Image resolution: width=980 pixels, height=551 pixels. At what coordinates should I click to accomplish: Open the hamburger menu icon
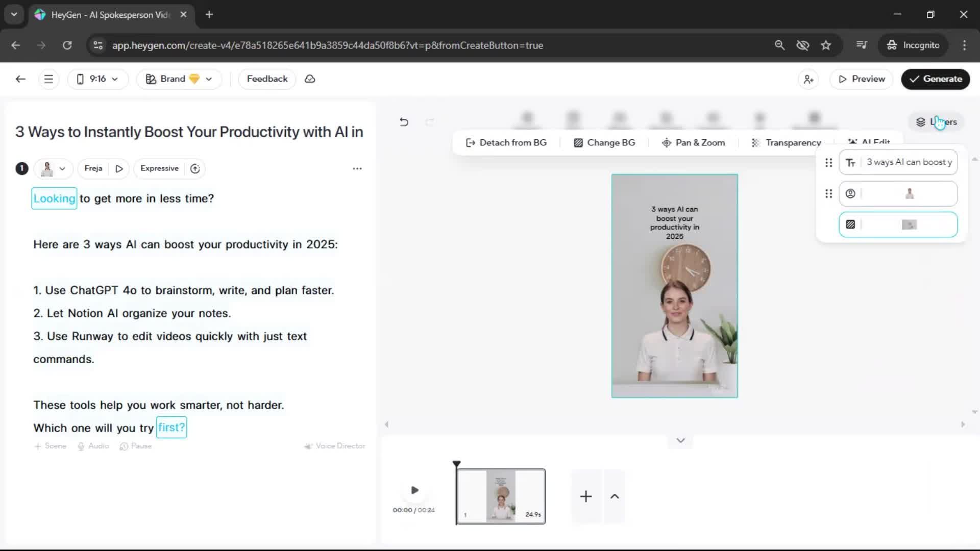48,79
